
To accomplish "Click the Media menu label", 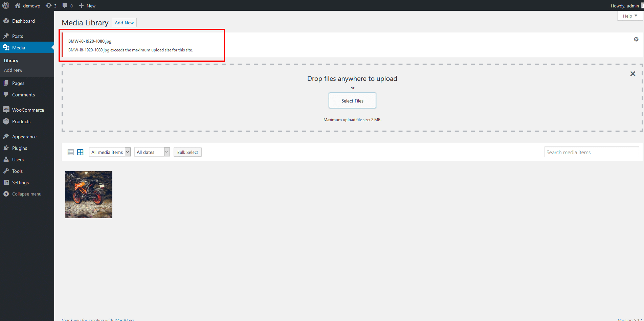I will (x=19, y=48).
